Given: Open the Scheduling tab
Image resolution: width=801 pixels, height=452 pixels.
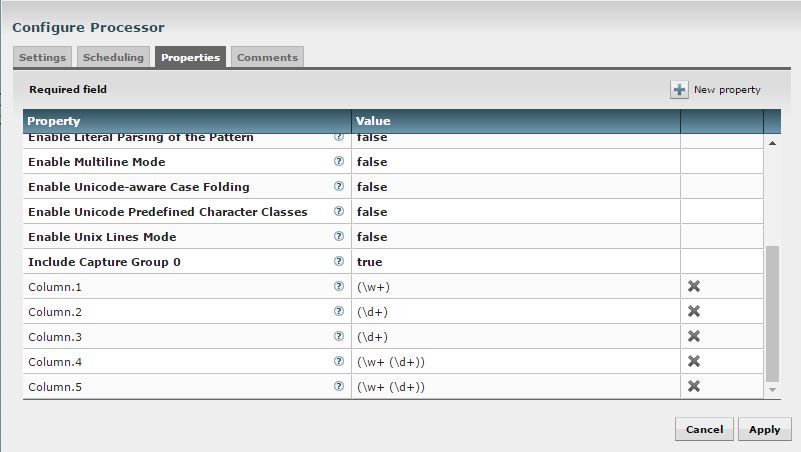Looking at the screenshot, I should 114,58.
